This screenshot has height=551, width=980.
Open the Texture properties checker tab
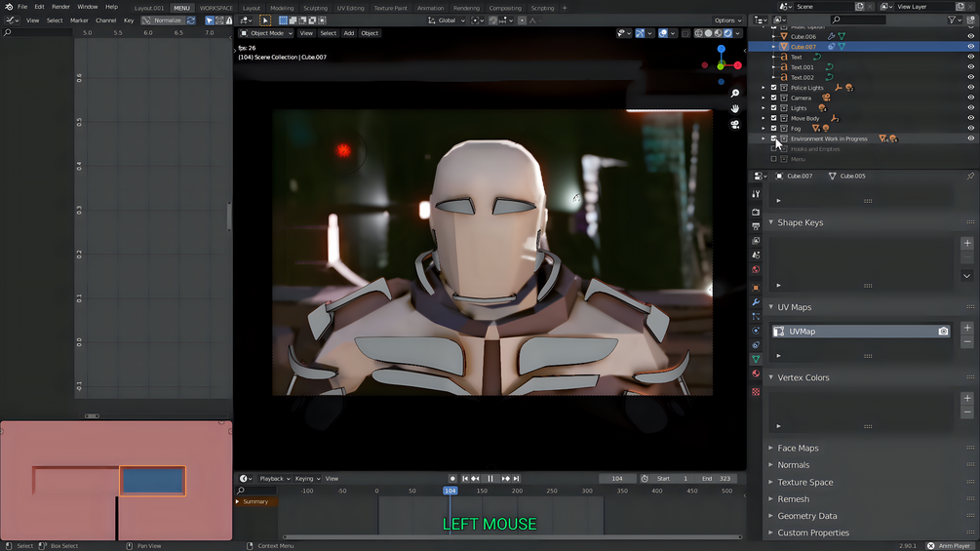point(756,392)
